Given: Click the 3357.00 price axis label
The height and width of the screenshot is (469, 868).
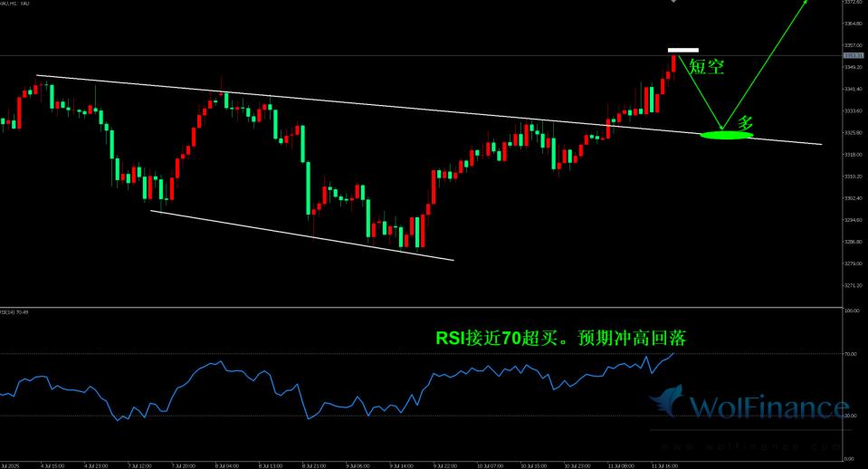Looking at the screenshot, I should 854,45.
